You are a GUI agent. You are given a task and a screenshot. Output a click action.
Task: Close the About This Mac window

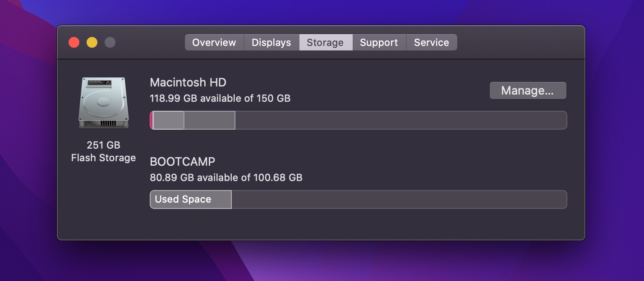click(74, 42)
